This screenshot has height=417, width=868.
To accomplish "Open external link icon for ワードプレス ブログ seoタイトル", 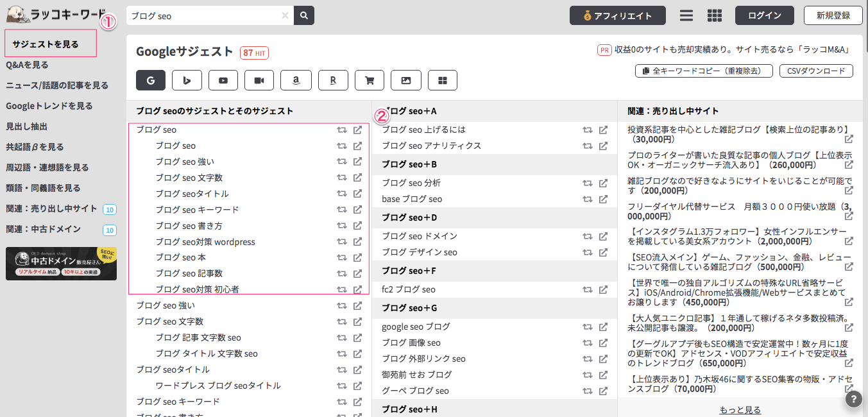I will point(358,386).
